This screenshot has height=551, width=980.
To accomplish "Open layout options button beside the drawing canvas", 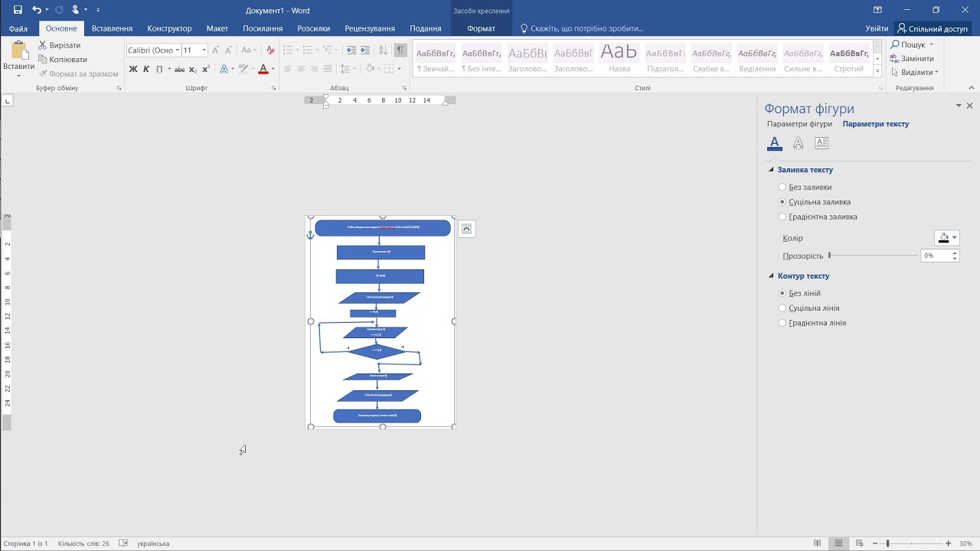I will pos(466,229).
